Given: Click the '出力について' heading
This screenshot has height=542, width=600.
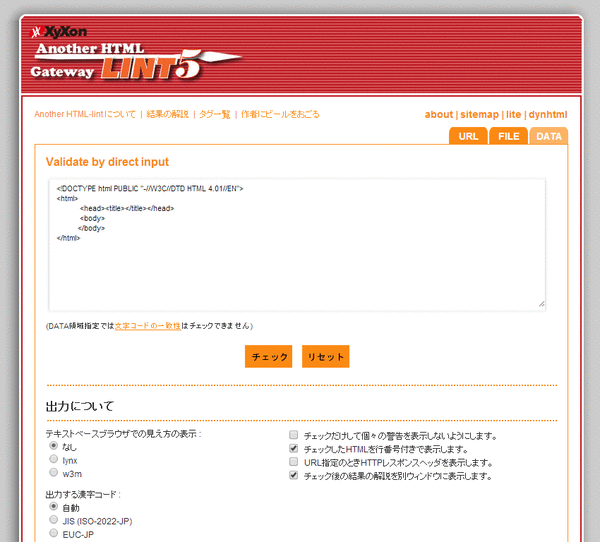Looking at the screenshot, I should pos(80,406).
